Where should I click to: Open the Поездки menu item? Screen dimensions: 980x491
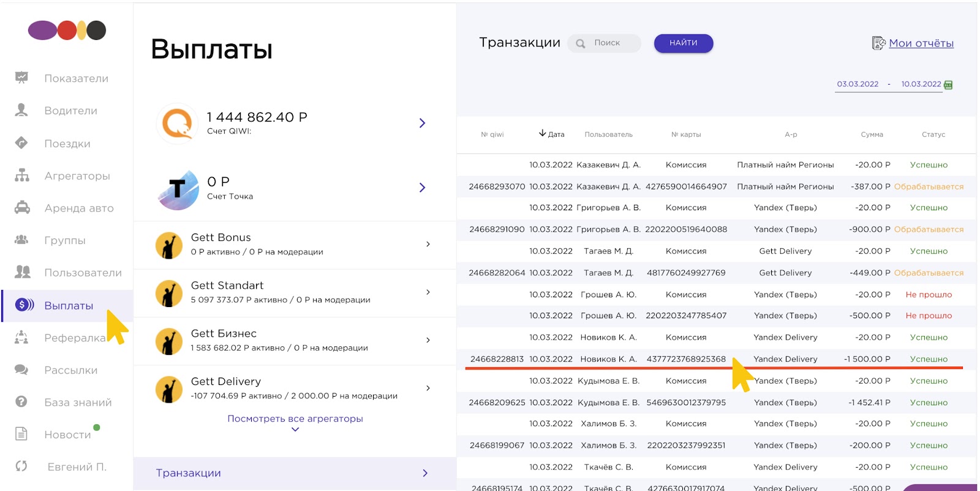tap(67, 143)
